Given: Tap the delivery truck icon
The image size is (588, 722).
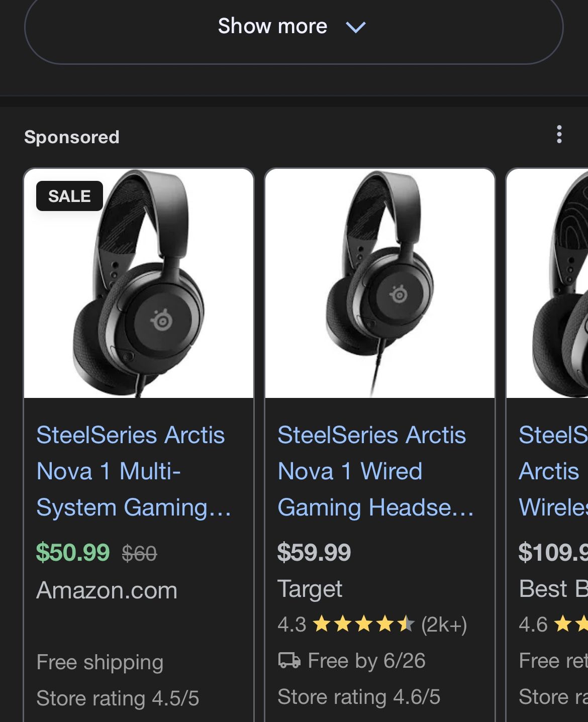Looking at the screenshot, I should (x=289, y=660).
